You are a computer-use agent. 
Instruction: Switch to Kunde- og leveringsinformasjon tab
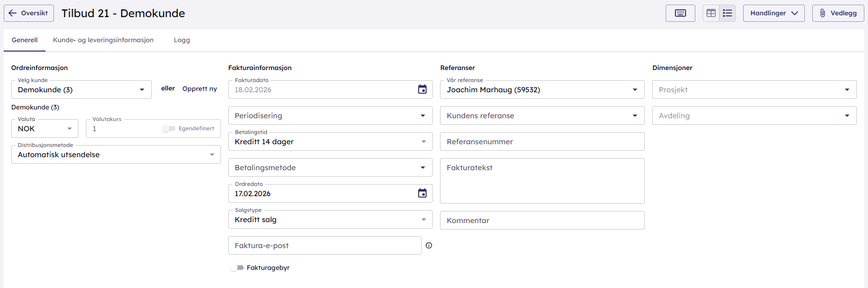(x=103, y=40)
